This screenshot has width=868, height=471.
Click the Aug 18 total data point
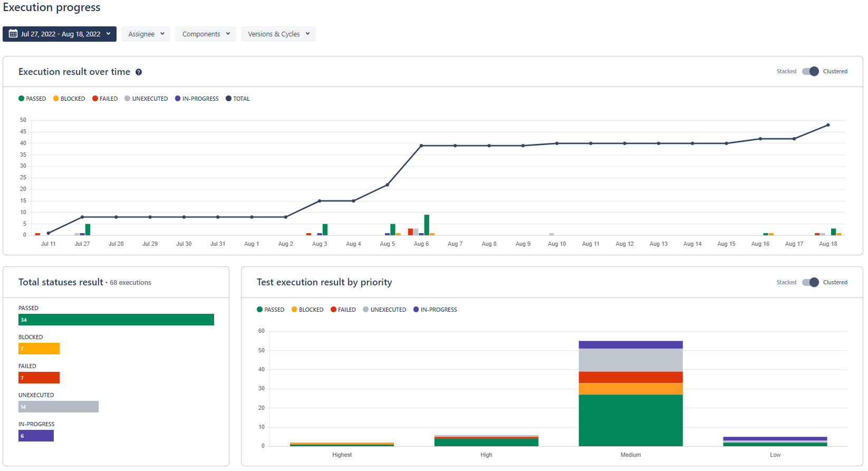point(828,125)
